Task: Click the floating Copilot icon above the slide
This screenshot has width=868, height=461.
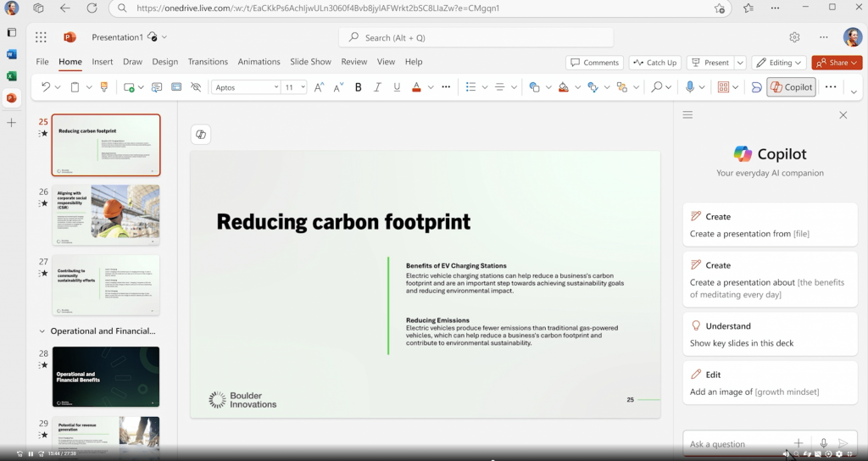Action: [201, 135]
